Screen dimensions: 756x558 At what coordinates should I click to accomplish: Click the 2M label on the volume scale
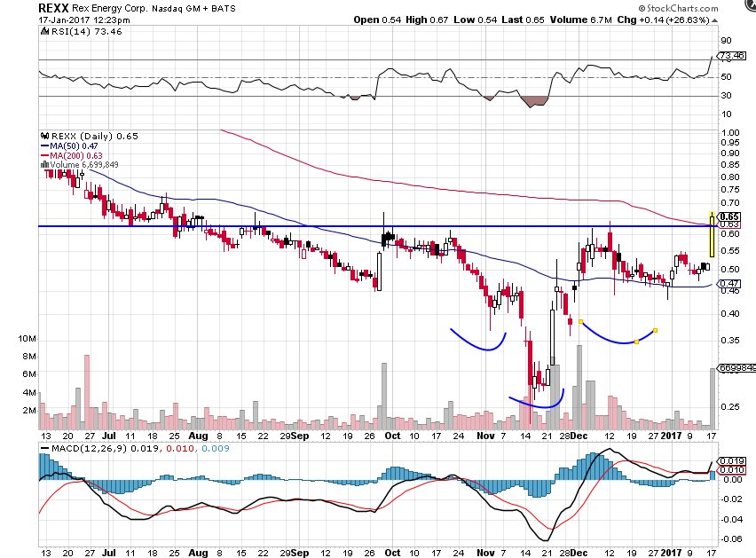29,411
